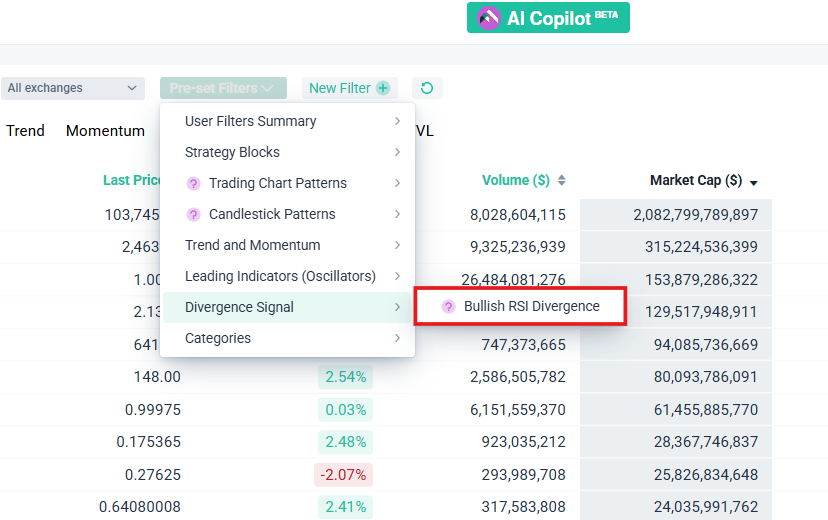This screenshot has height=520, width=828.
Task: Expand the Strategy Blocks submenu arrow
Action: pyautogui.click(x=397, y=152)
